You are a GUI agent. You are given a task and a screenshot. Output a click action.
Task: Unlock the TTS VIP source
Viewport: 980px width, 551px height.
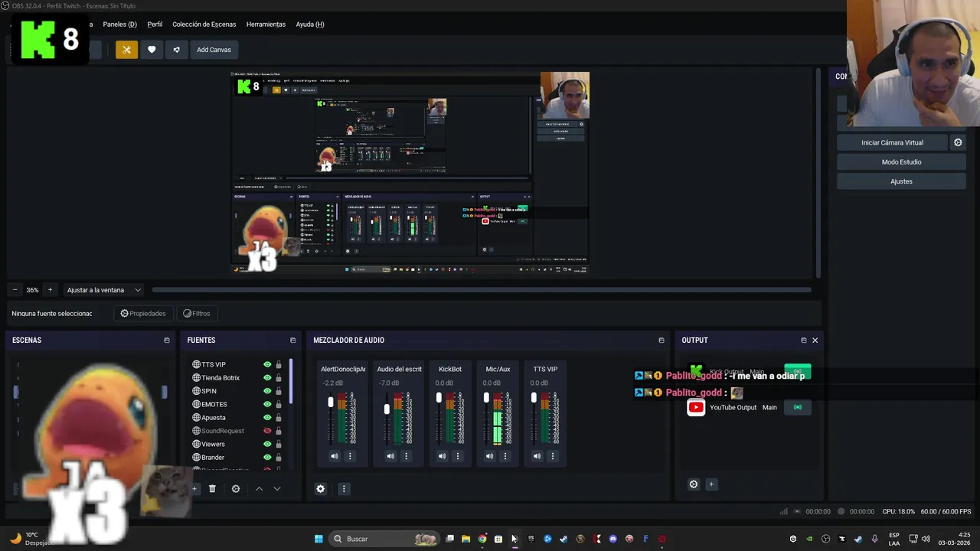(279, 365)
